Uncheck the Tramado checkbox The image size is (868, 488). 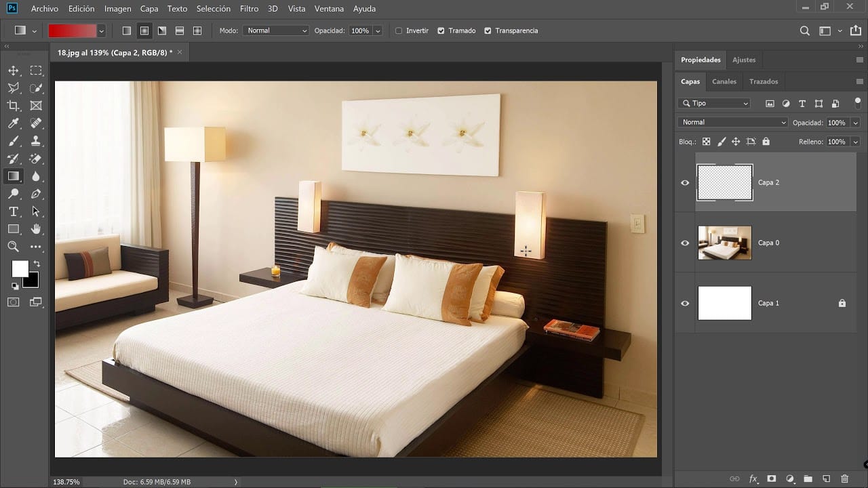pos(441,30)
